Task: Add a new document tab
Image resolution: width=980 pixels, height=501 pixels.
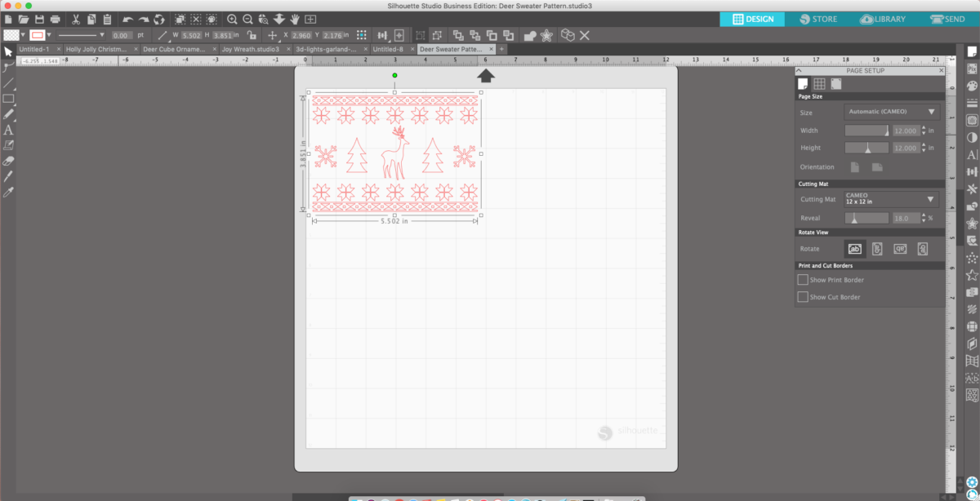Action: coord(502,49)
